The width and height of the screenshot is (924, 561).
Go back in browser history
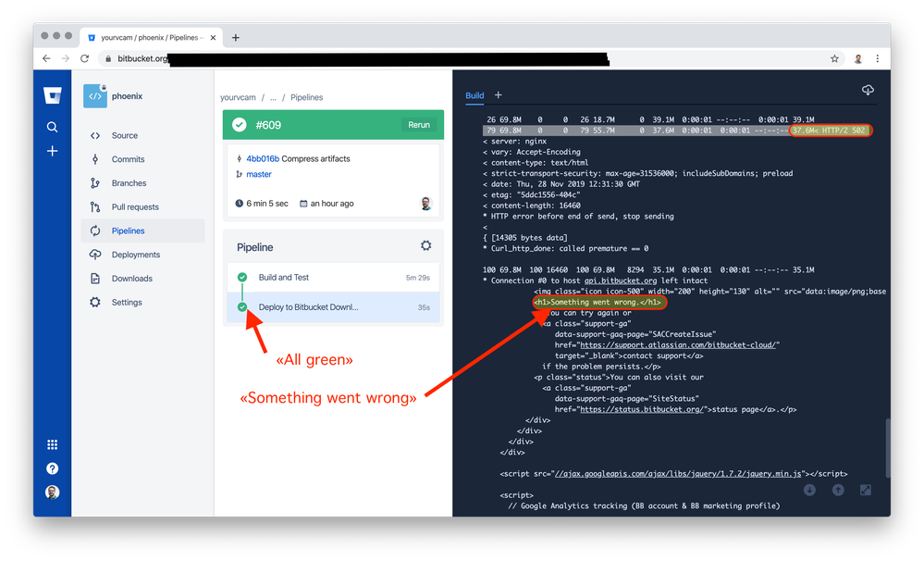click(46, 58)
